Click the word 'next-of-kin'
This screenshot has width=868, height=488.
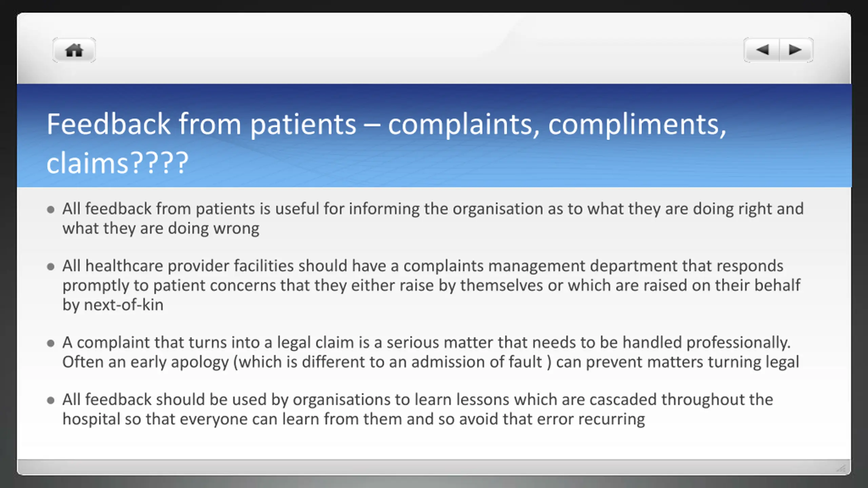[x=123, y=305]
